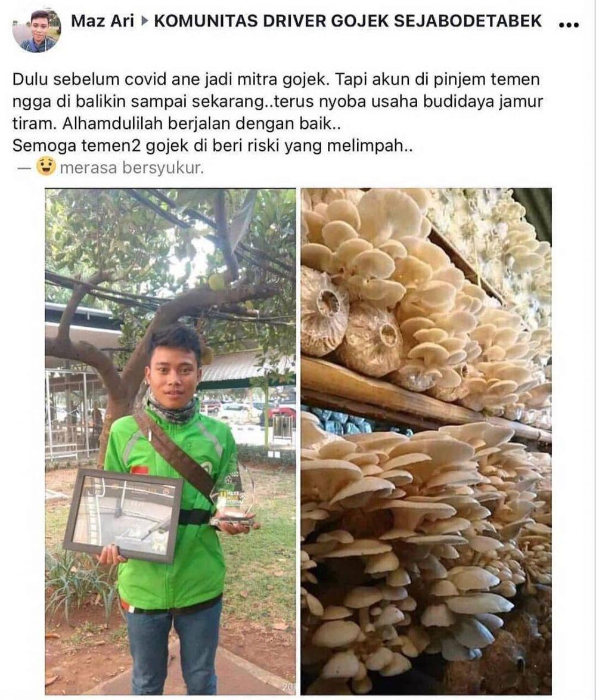Open KOMUNITAS DRIVER GOJEK SEJABODETABEK group
Image resolution: width=596 pixels, height=700 pixels.
(347, 20)
